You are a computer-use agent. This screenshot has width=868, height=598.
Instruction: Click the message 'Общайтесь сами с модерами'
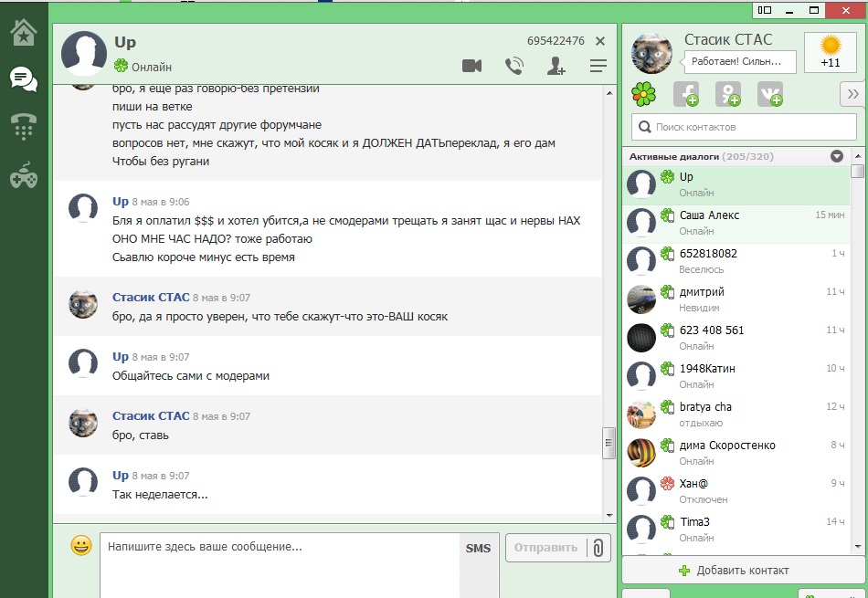(x=191, y=375)
